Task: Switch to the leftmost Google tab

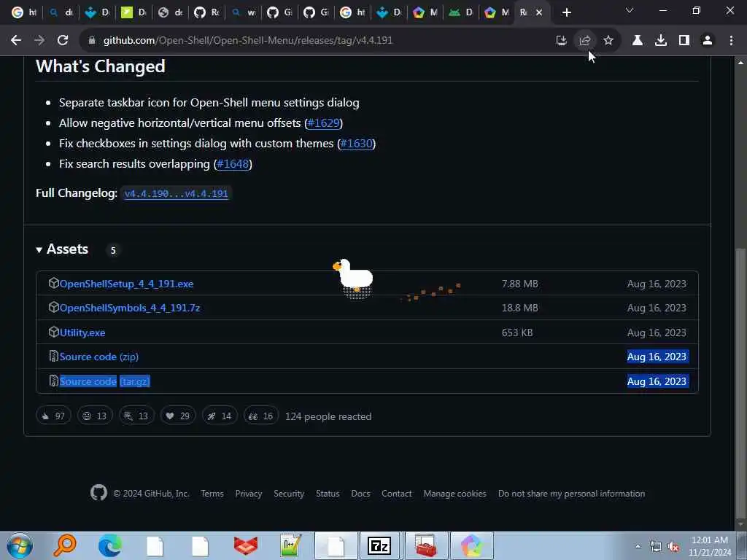Action: pos(24,12)
